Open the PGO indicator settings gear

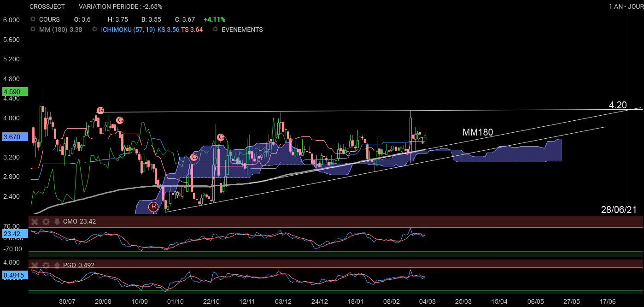tap(46, 265)
